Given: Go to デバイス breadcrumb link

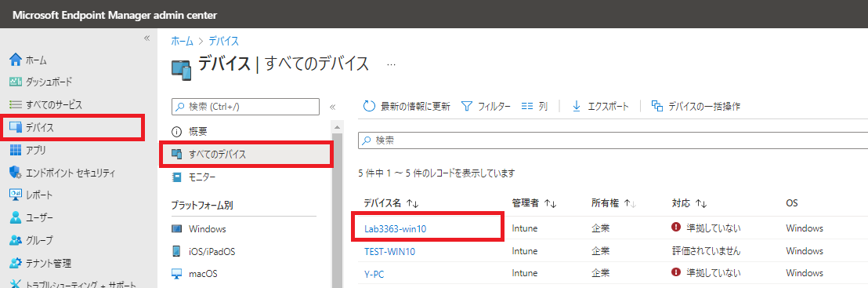Looking at the screenshot, I should pyautogui.click(x=223, y=41).
